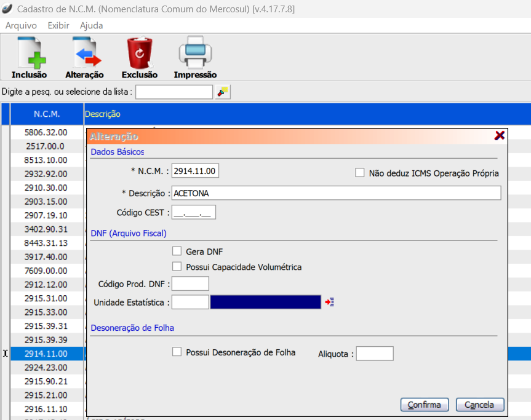Click the N.C.M. column header
Viewport: 531px width, 420px height.
[47, 114]
